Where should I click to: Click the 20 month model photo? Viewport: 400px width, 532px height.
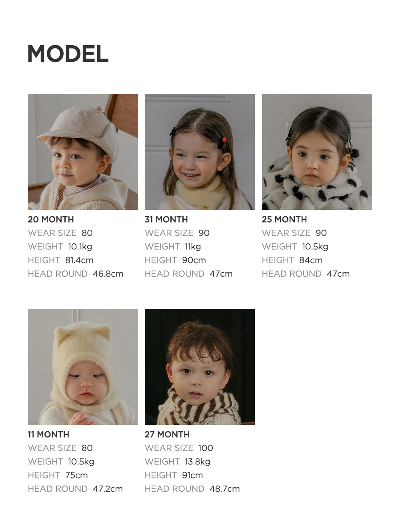pos(83,152)
